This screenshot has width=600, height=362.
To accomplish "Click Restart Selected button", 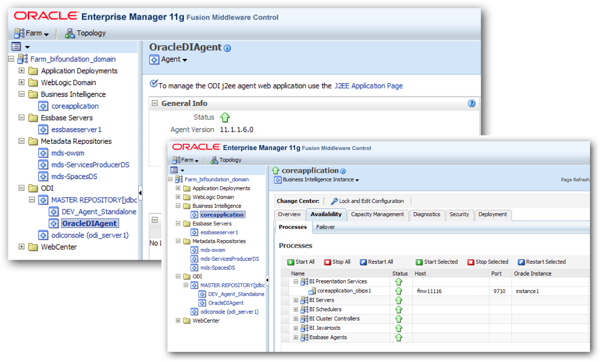I will pyautogui.click(x=541, y=262).
